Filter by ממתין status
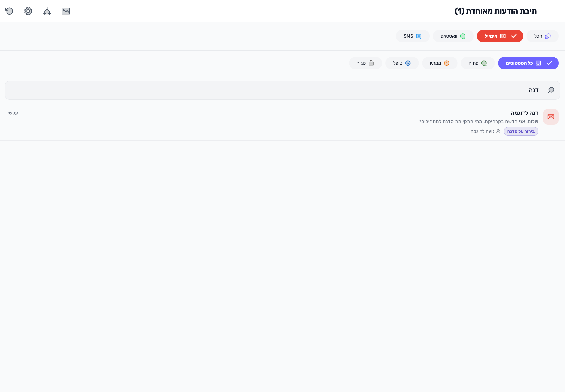 point(440,63)
